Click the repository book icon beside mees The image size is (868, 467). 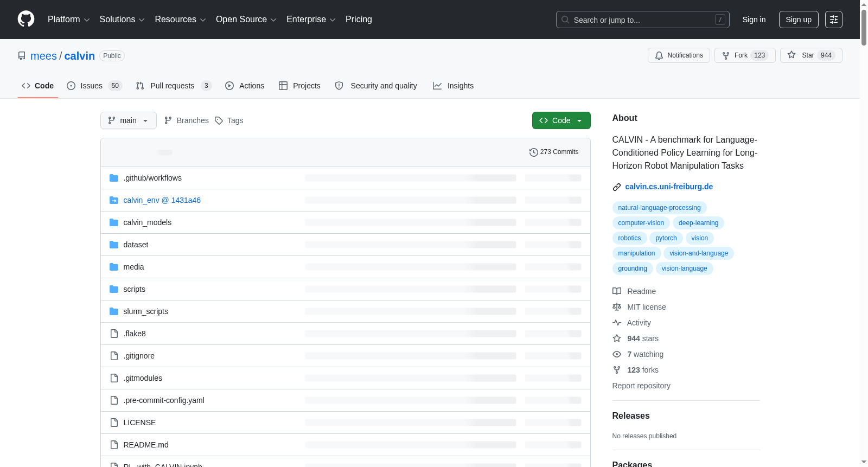[22, 56]
